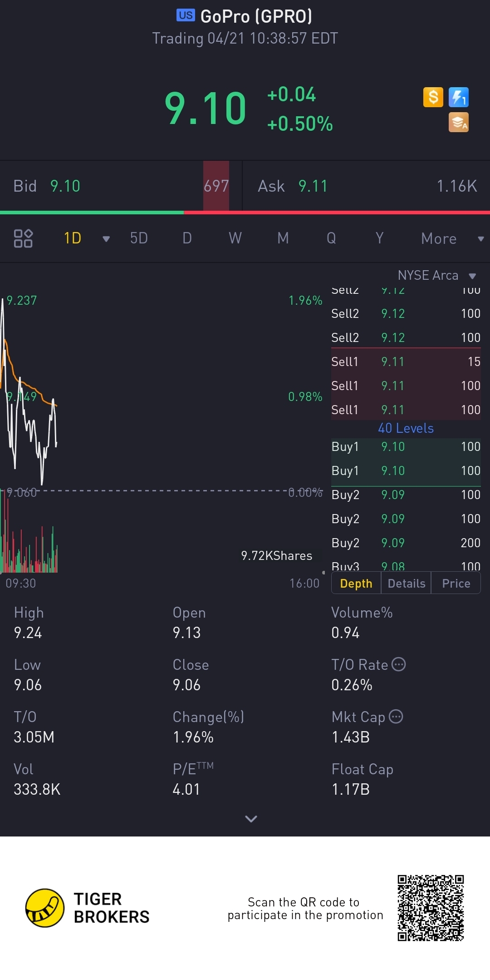The width and height of the screenshot is (490, 980).
Task: Tap the 9.237 chart high label
Action: (x=21, y=300)
